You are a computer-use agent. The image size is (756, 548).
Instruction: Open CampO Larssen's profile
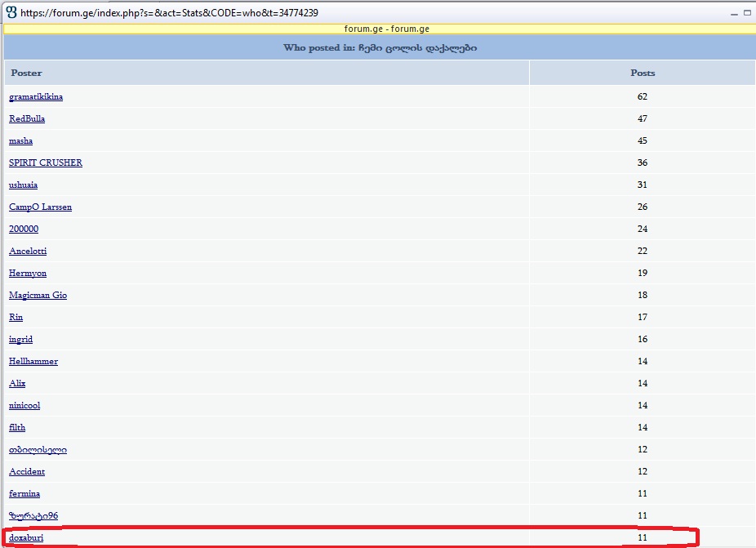[x=40, y=207]
